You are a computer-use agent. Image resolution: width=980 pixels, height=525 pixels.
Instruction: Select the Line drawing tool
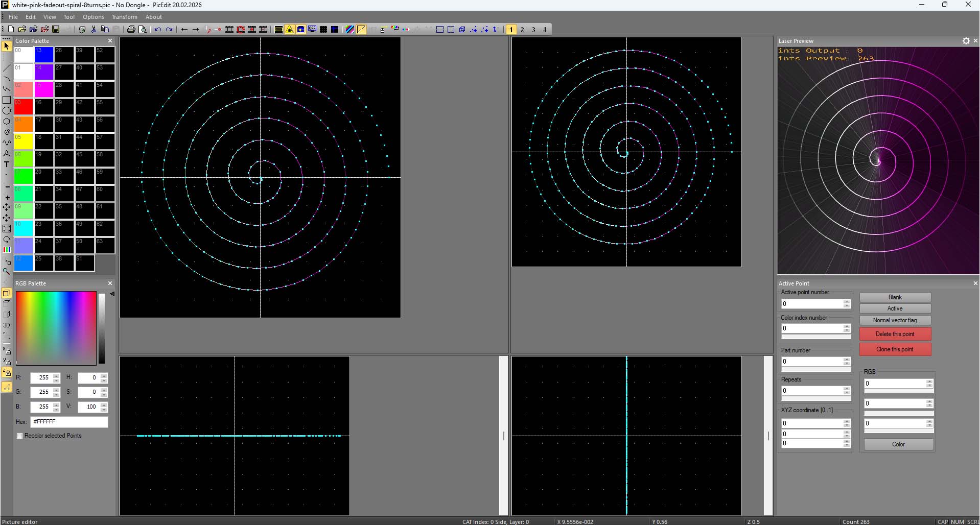[x=7, y=68]
